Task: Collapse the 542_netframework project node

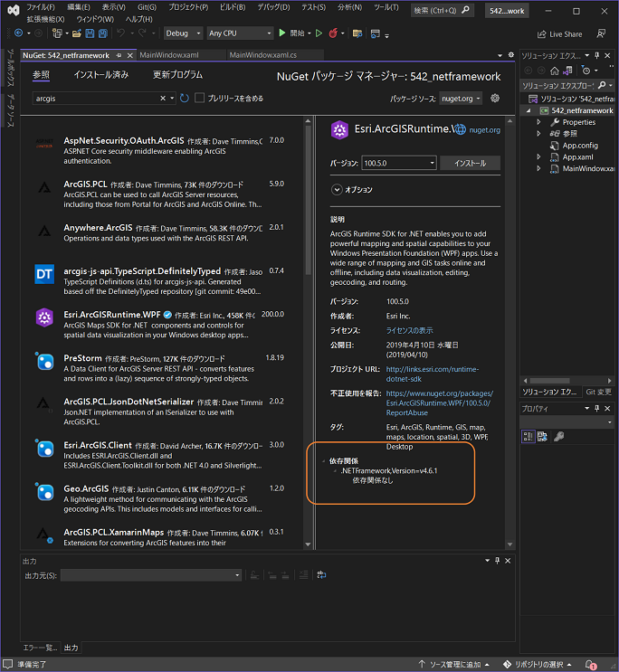Action: (x=529, y=110)
